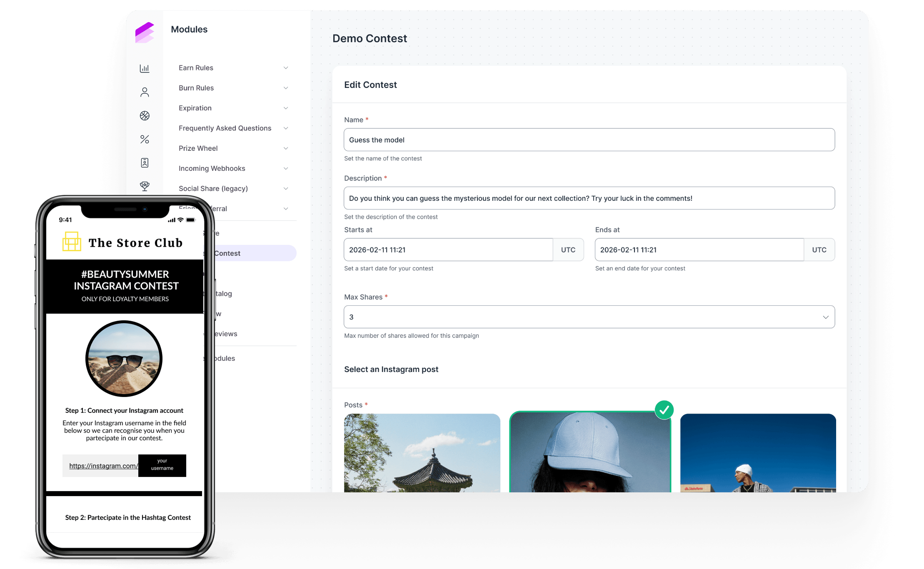Image resolution: width=924 pixels, height=569 pixels.
Task: Click the 'your username' field on phone
Action: point(162,465)
